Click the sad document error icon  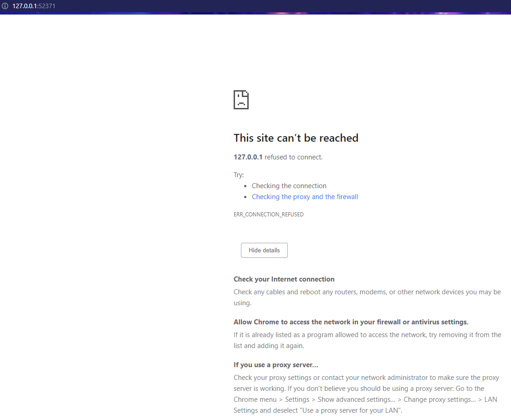(x=241, y=99)
